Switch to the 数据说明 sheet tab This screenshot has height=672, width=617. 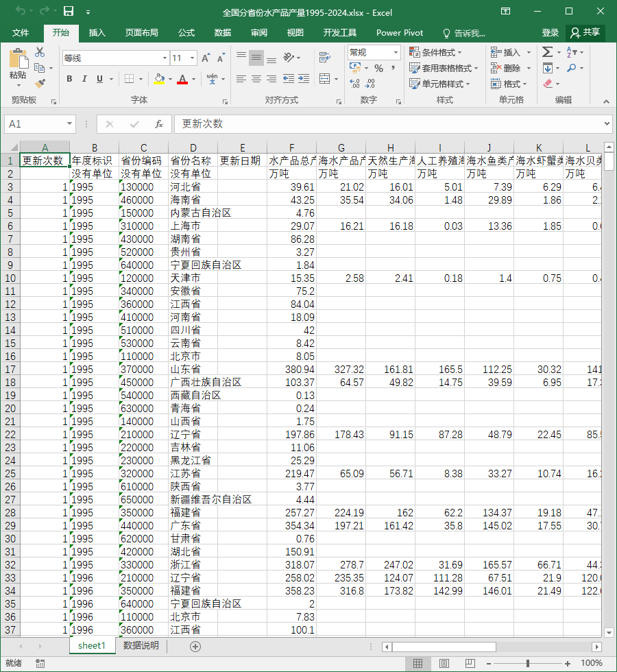[x=141, y=645]
